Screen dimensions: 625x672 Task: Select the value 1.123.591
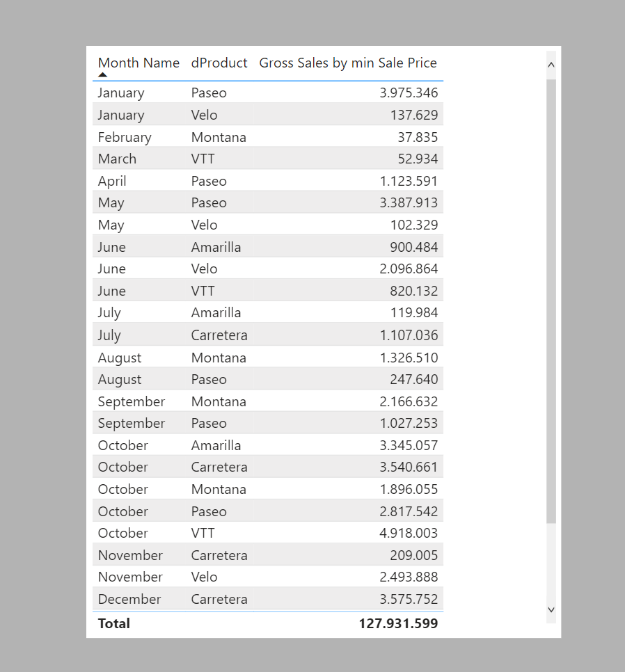click(409, 181)
